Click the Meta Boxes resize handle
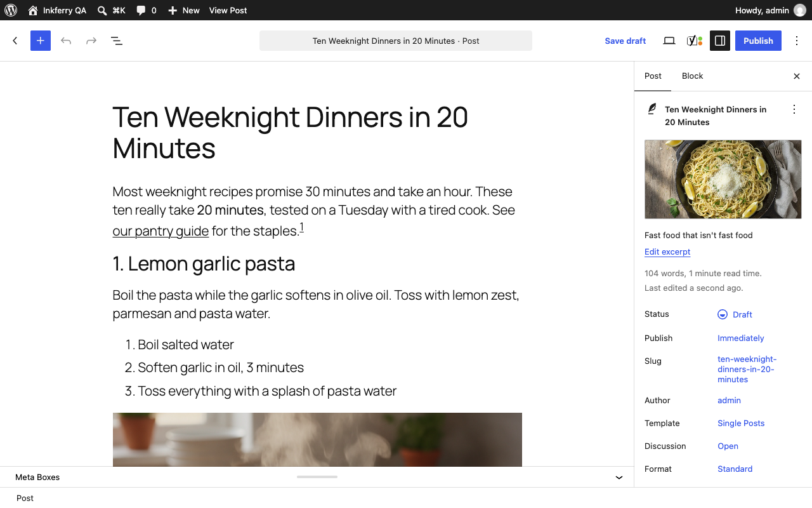This screenshot has width=812, height=508. [x=317, y=477]
